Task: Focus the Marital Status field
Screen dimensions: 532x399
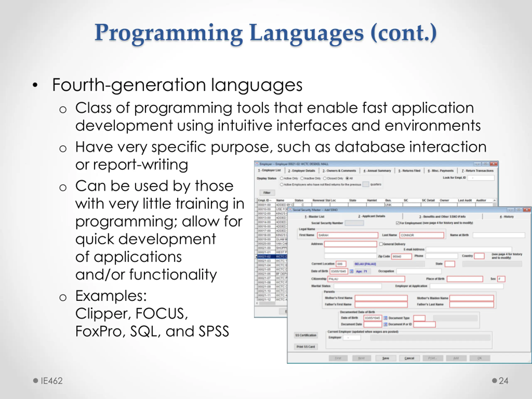Action: 357,286
